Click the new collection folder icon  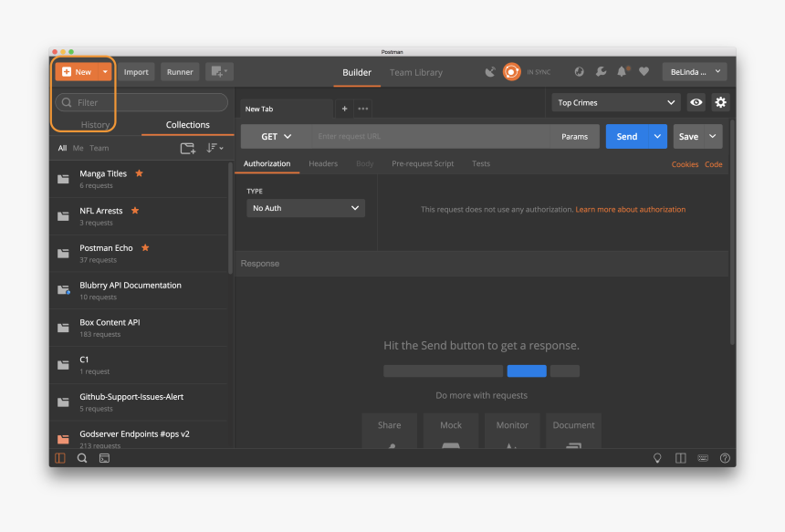click(187, 148)
